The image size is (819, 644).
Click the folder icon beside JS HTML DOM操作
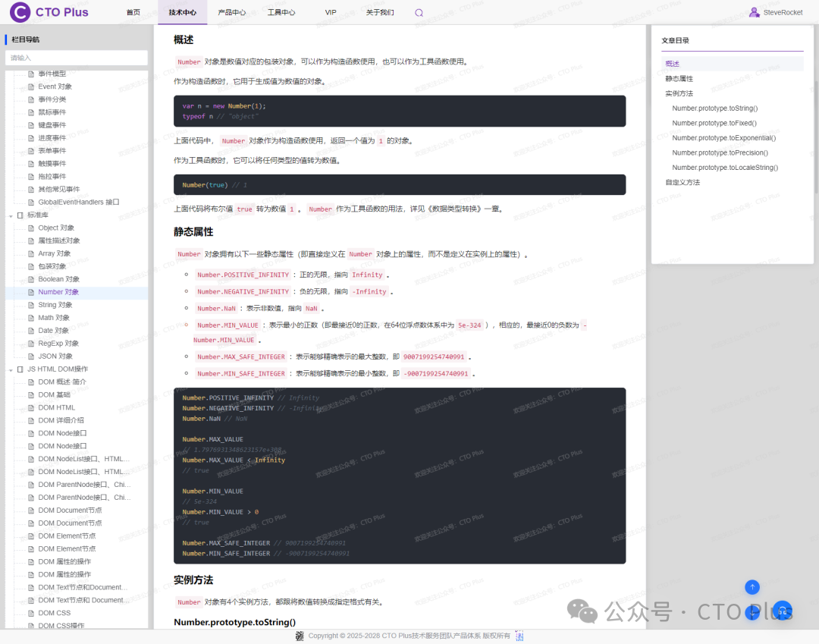point(20,369)
